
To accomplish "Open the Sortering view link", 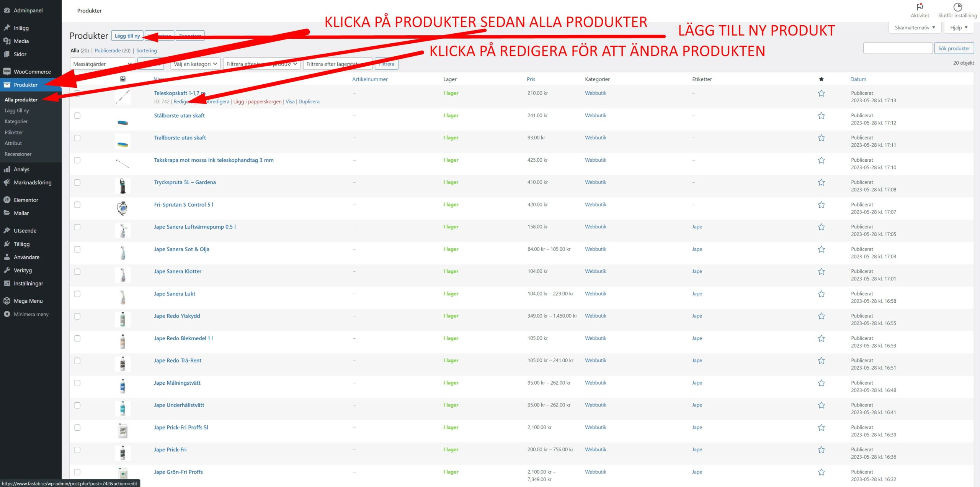I will [147, 51].
